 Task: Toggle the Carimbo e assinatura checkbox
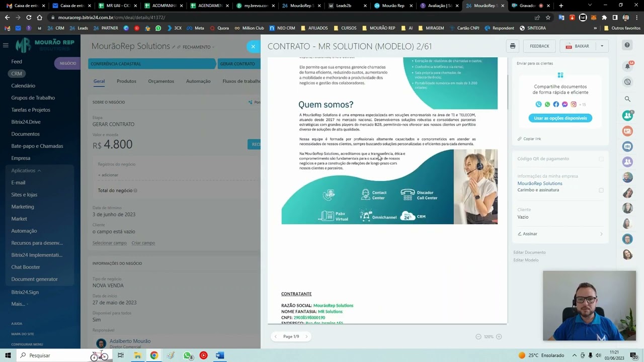point(601,191)
